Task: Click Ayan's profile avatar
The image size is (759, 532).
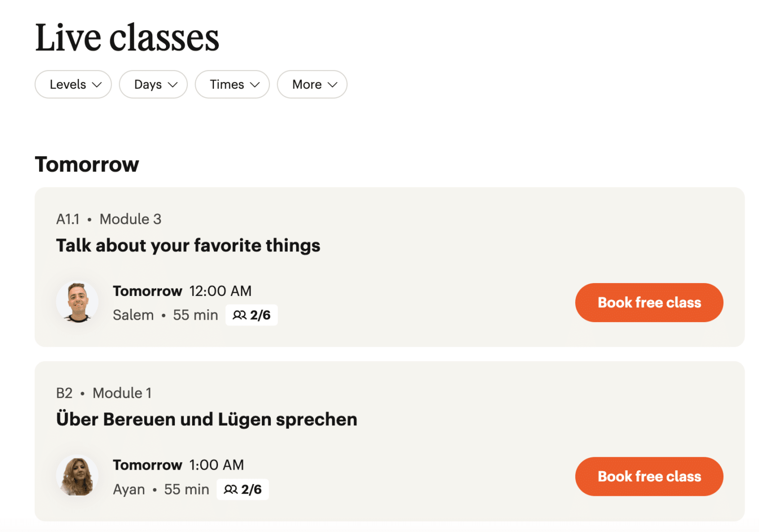Action: coord(78,476)
